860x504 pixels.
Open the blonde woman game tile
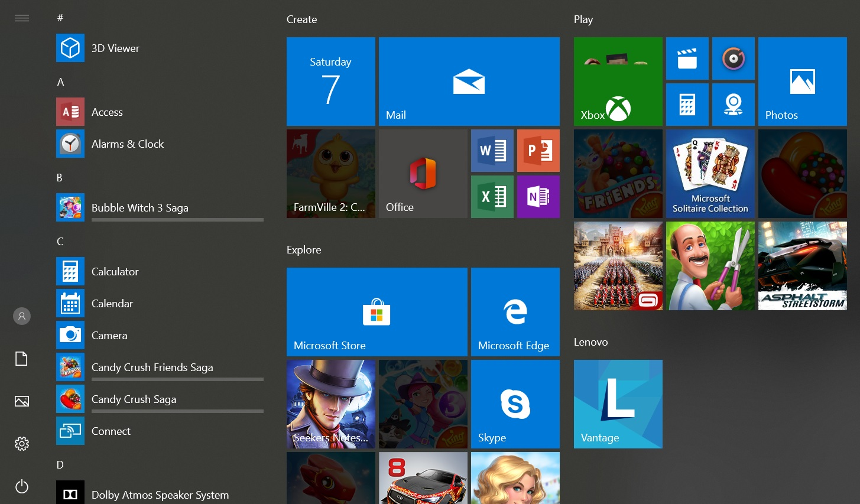(x=515, y=478)
